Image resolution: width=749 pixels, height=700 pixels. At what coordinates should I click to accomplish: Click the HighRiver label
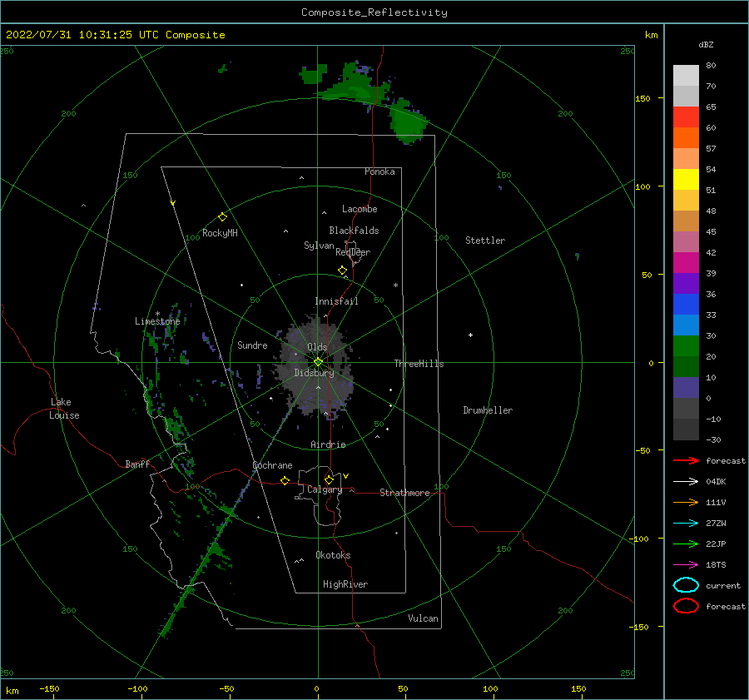click(x=345, y=584)
